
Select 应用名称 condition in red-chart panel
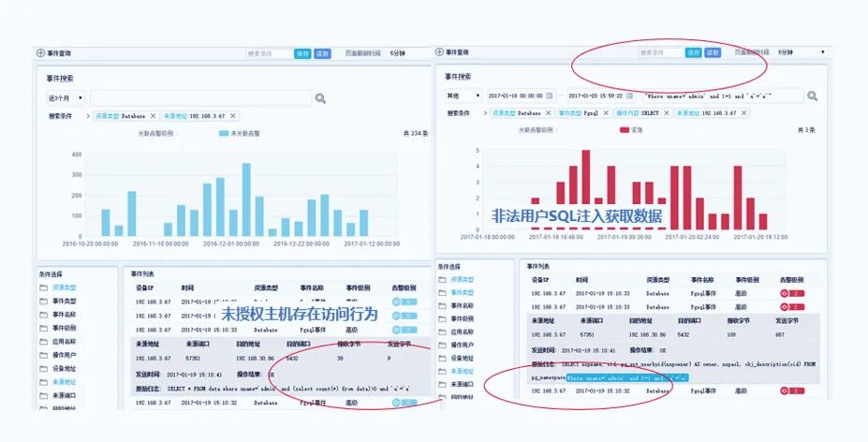[463, 332]
